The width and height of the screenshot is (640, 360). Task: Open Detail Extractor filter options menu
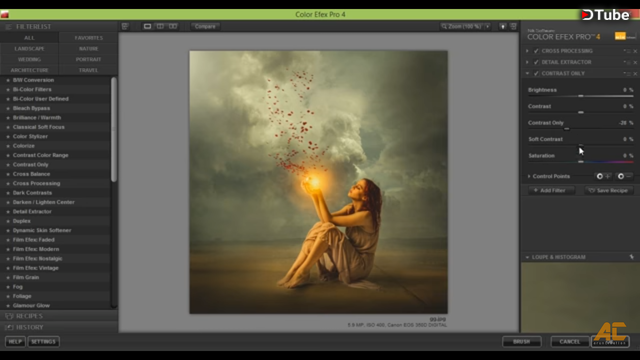[x=627, y=62]
